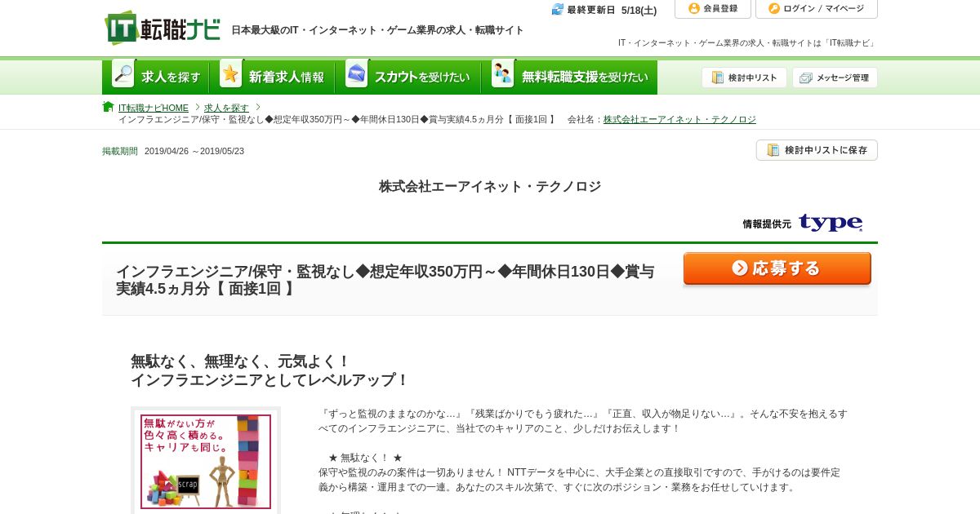Open the 検討中リスト button
Image resolution: width=980 pixels, height=514 pixels.
coord(744,78)
